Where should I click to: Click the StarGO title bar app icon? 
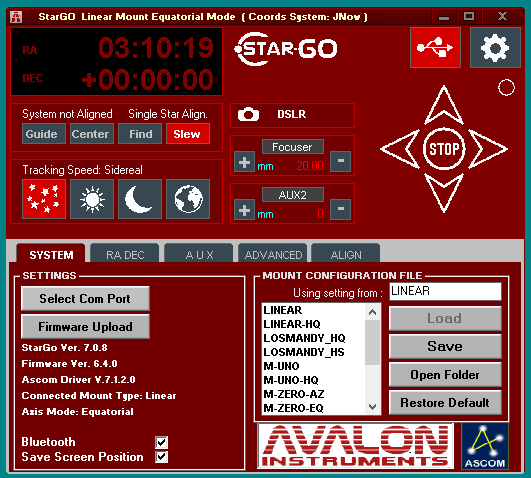point(16,17)
